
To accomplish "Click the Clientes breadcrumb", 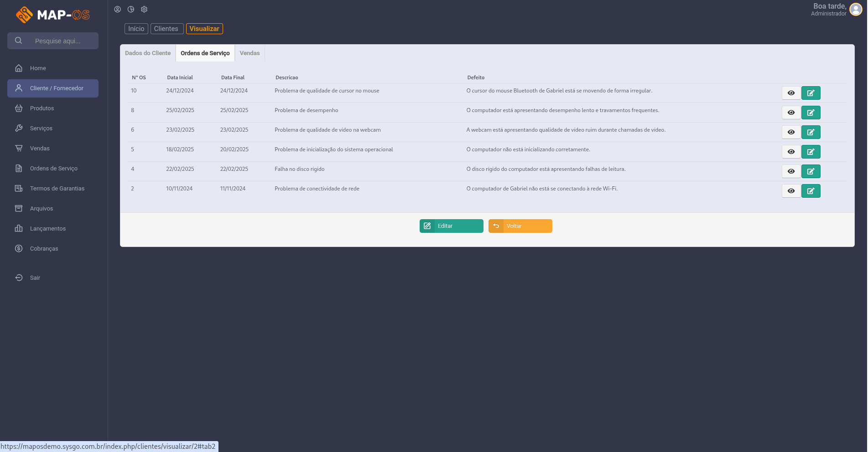I will tap(167, 29).
